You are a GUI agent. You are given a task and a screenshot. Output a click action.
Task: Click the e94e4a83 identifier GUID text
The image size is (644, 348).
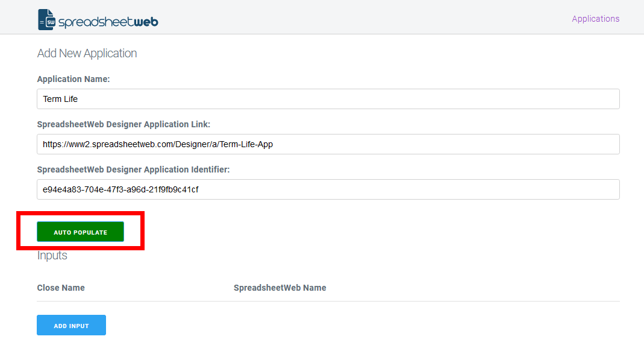120,189
